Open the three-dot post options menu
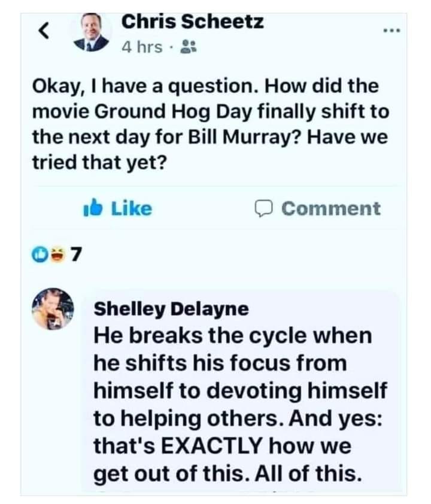Image resolution: width=431 pixels, height=504 pixels. (392, 29)
